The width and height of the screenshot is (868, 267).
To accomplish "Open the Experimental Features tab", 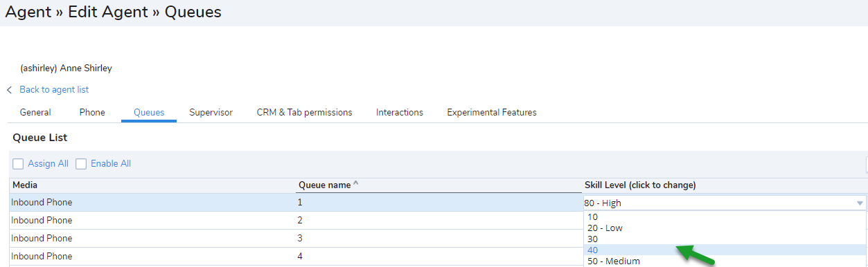I will pyautogui.click(x=492, y=112).
